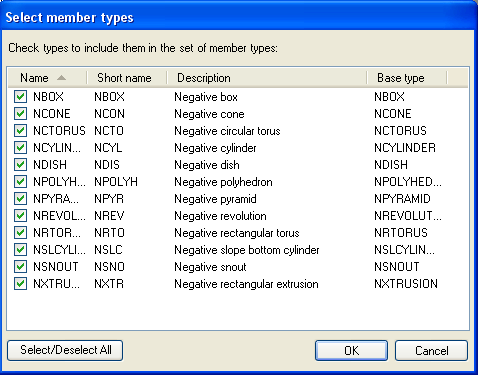478x375 pixels.
Task: Click the NSLC short name cell
Action: tap(108, 250)
